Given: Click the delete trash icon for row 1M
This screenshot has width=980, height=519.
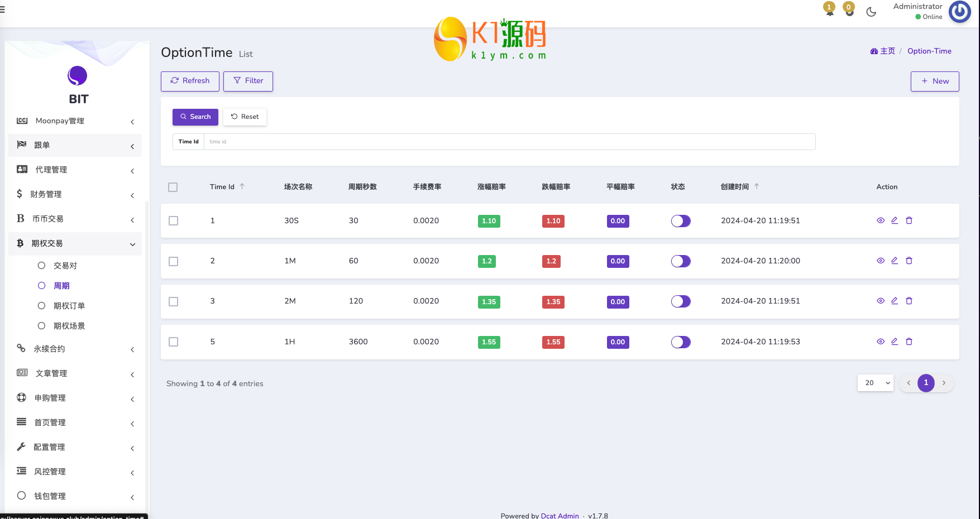Looking at the screenshot, I should (x=909, y=261).
